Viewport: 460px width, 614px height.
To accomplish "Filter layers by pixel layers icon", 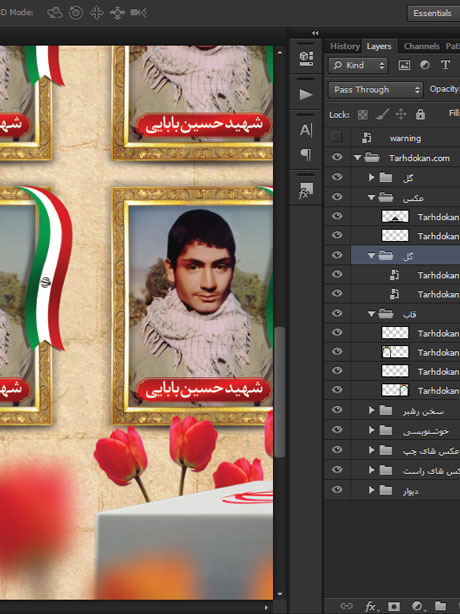I will pos(404,65).
